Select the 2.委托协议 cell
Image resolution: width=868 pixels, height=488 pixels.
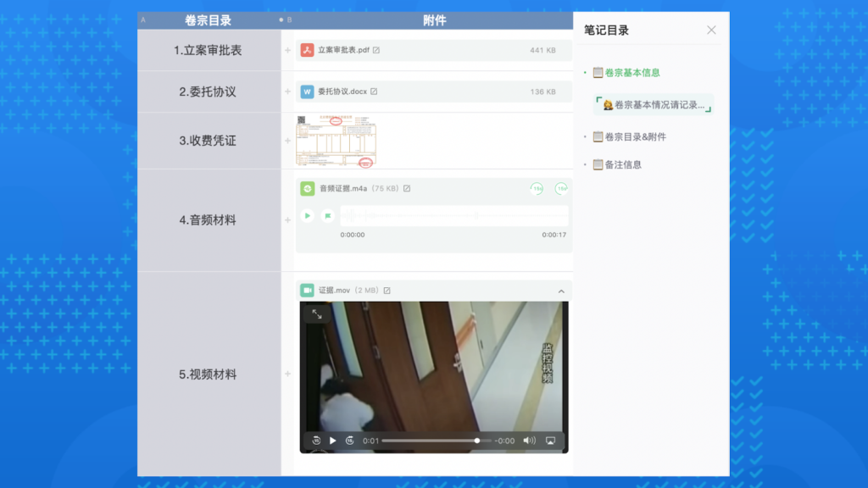pos(209,91)
